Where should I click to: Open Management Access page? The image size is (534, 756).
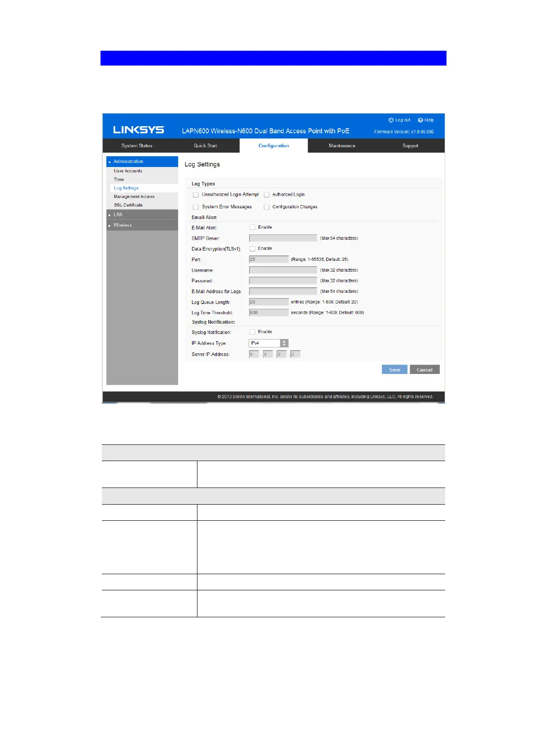coord(134,197)
